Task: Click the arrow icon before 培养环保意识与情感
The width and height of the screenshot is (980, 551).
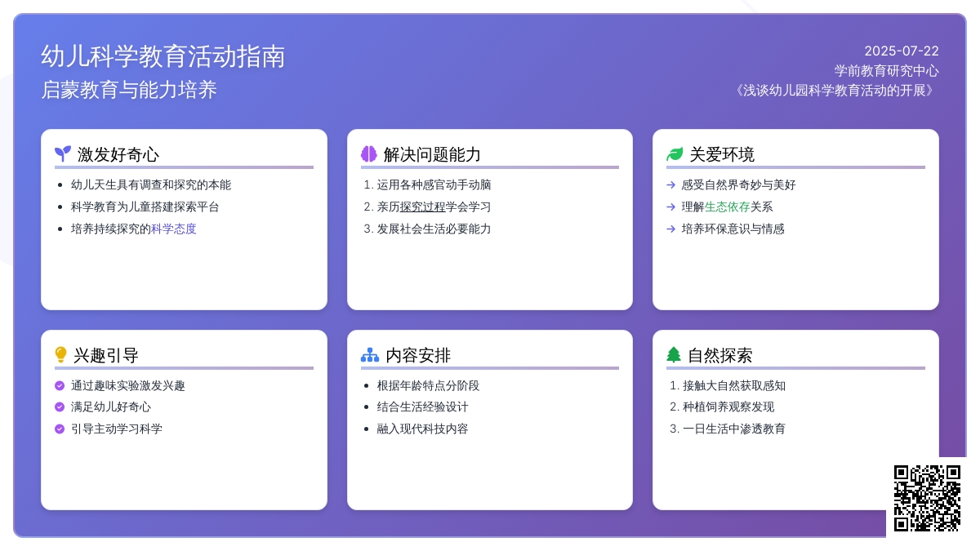Action: click(671, 229)
